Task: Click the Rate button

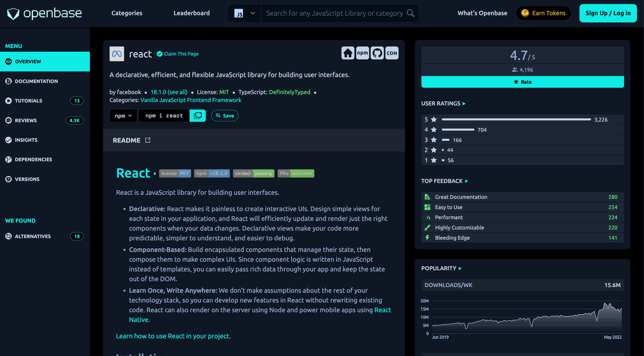Action: (522, 82)
